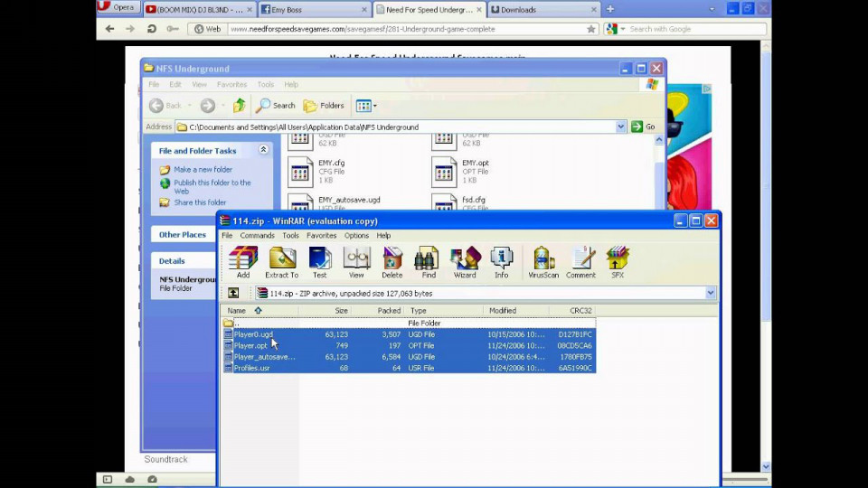The width and height of the screenshot is (868, 488).
Task: Run the Test archive tool in WinRAR
Action: [x=319, y=262]
